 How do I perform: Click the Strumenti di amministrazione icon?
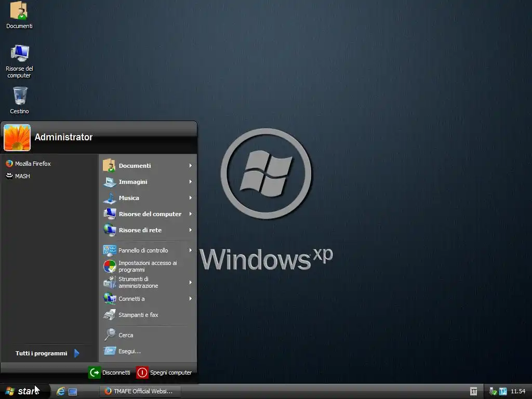tap(109, 282)
